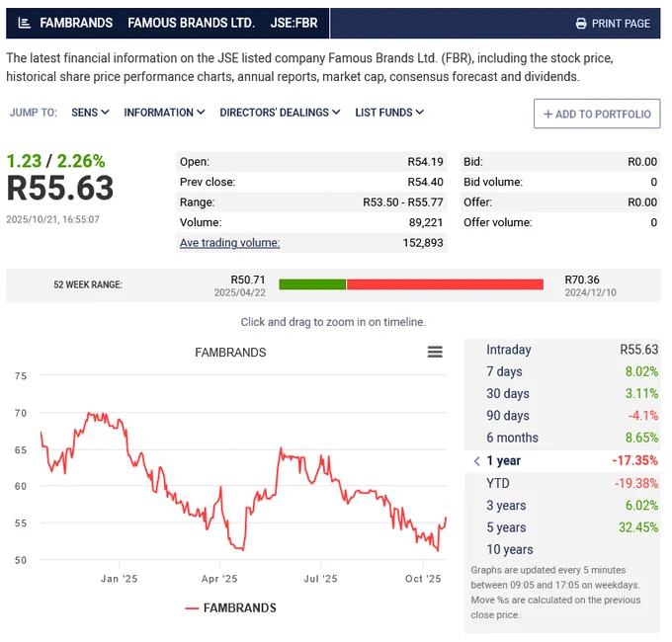Open the chart hamburger menu icon
The height and width of the screenshot is (642, 672).
435,352
